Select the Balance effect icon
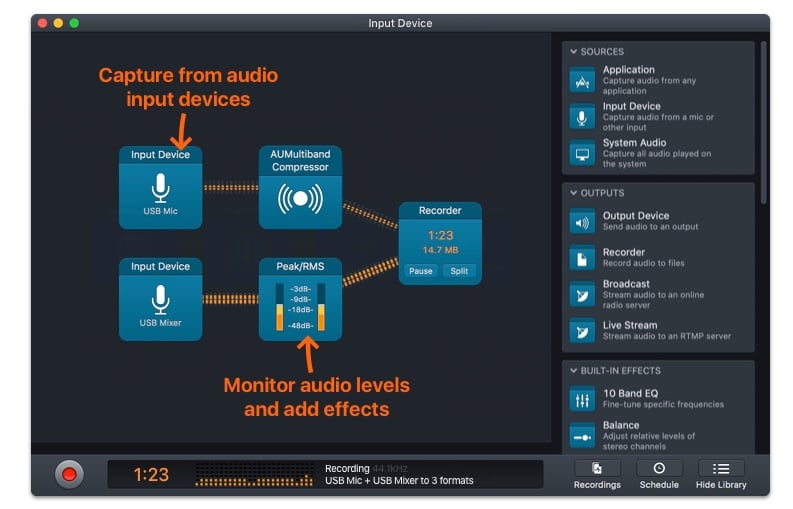 pos(582,436)
